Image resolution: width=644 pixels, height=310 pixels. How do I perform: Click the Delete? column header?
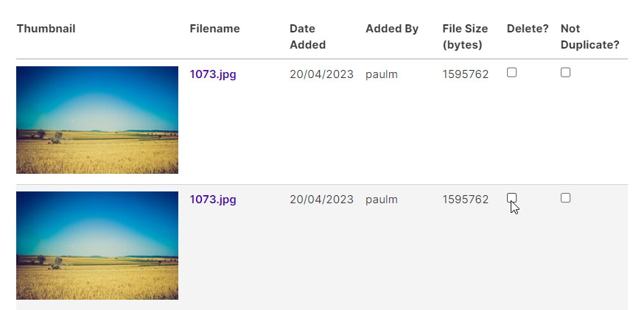pyautogui.click(x=528, y=29)
